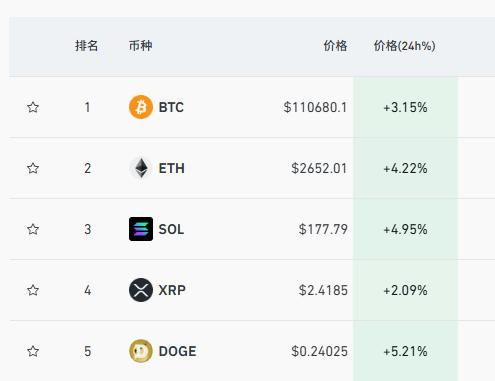Screen dimensions: 495x381
Task: Open the BTC coin name link
Action: coord(171,107)
